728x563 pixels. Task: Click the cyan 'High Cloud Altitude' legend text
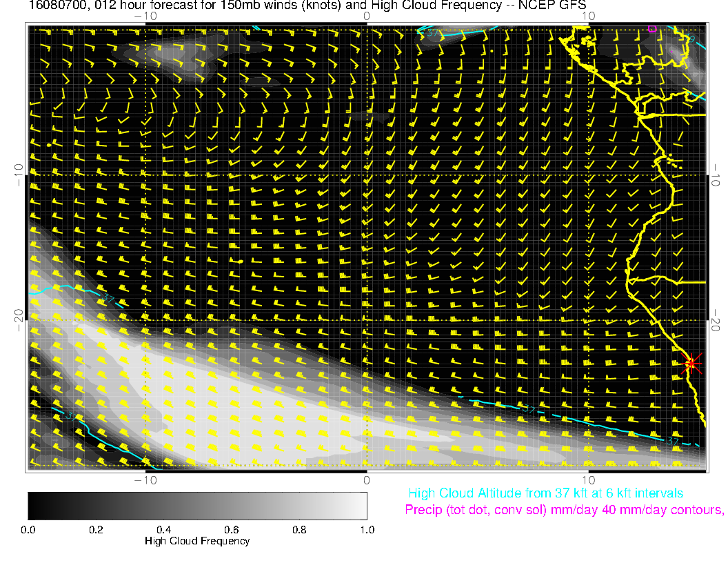tap(545, 493)
